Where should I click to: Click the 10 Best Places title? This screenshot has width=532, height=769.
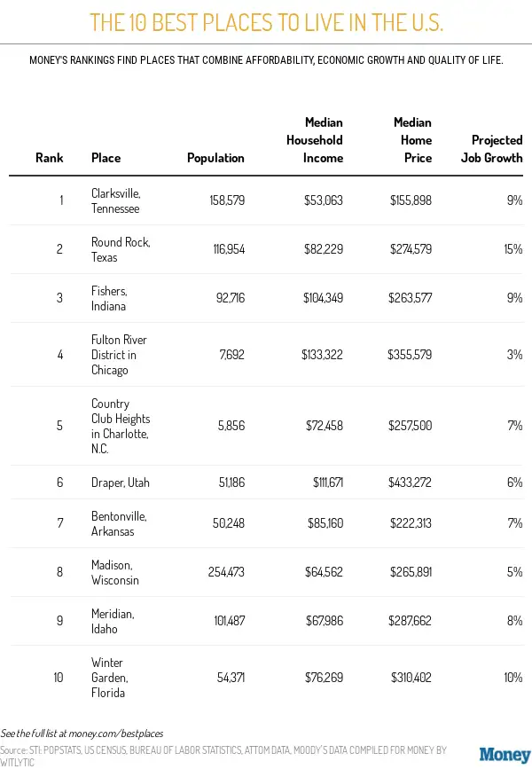(x=266, y=22)
